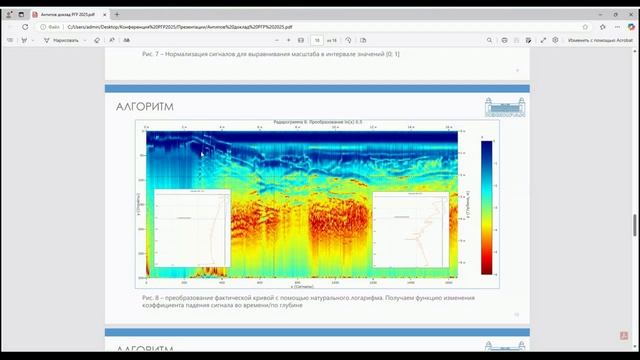Click the left inset signal graph
Viewport: 640px width, 360px height.
(192, 228)
